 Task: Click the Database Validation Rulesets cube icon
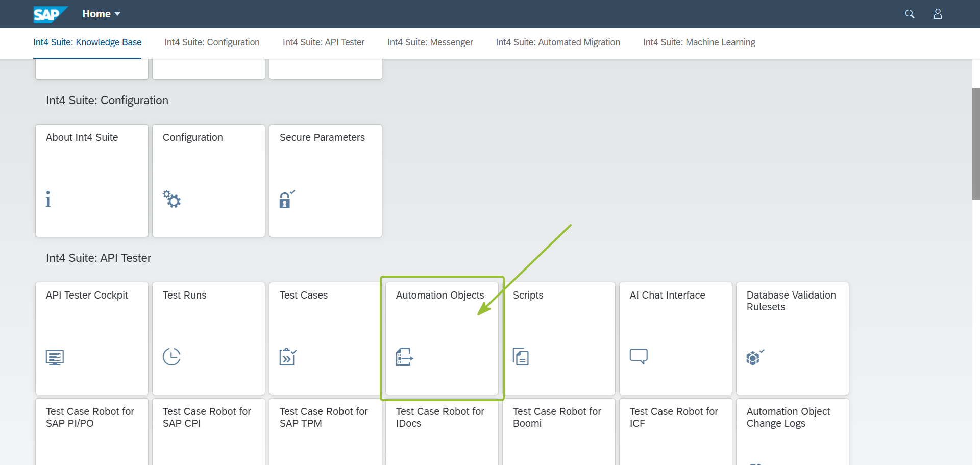click(755, 357)
